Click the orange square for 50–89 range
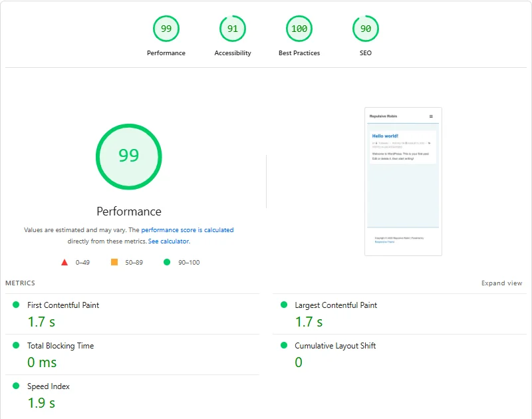Screen dimensions: 532x419 (x=114, y=262)
